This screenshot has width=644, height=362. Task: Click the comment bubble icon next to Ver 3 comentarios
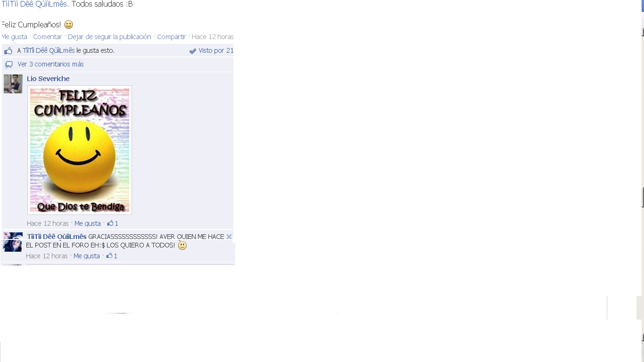point(8,65)
